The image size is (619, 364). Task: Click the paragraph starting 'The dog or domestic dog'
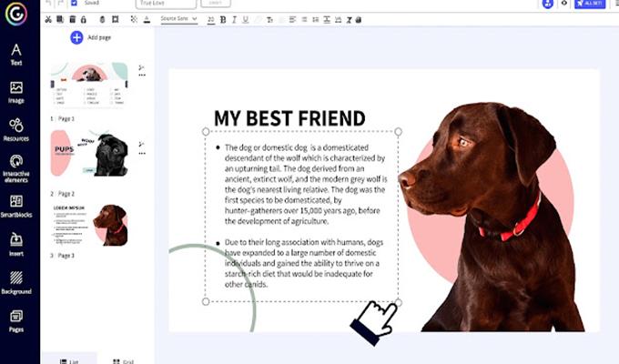tap(306, 185)
